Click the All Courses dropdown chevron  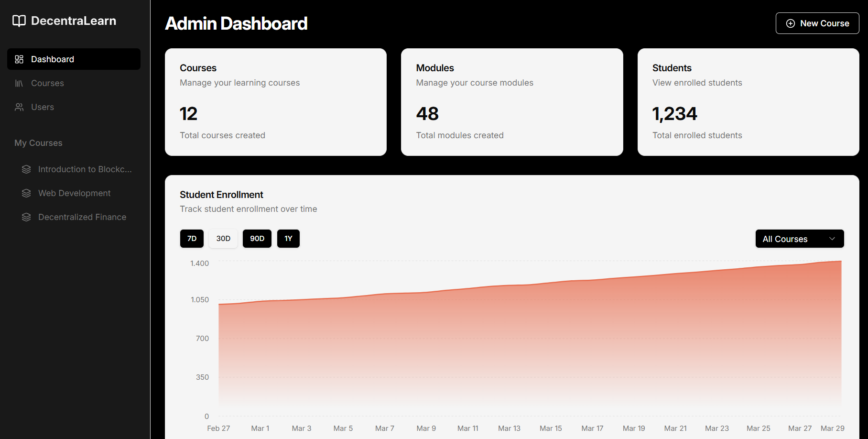point(832,239)
